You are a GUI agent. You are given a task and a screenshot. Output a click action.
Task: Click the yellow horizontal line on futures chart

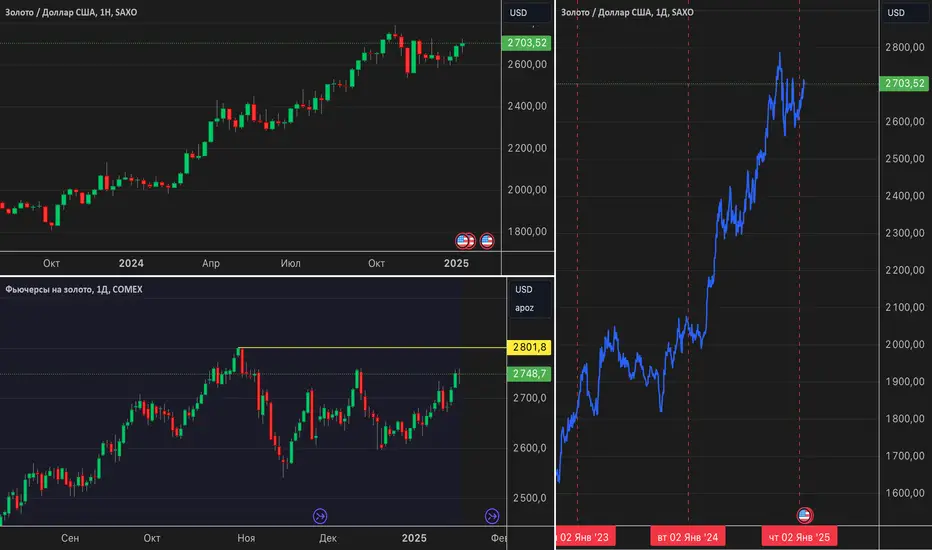point(370,347)
